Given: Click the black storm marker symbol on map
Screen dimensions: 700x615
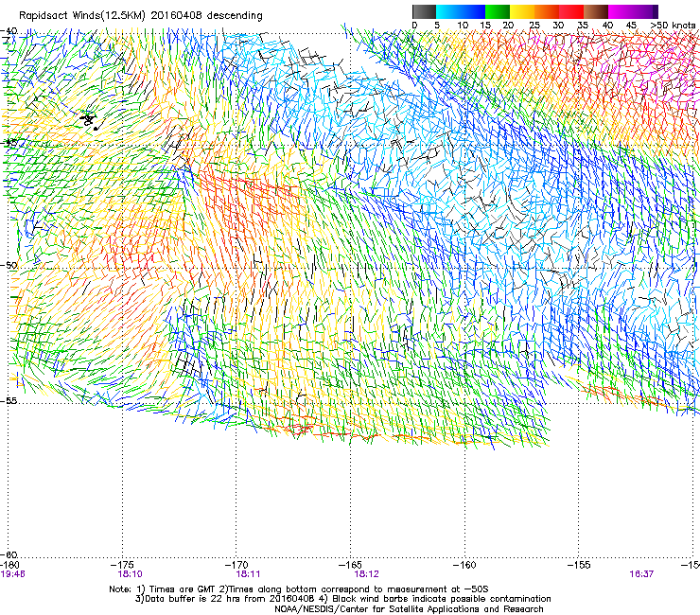Looking at the screenshot, I should [89, 121].
